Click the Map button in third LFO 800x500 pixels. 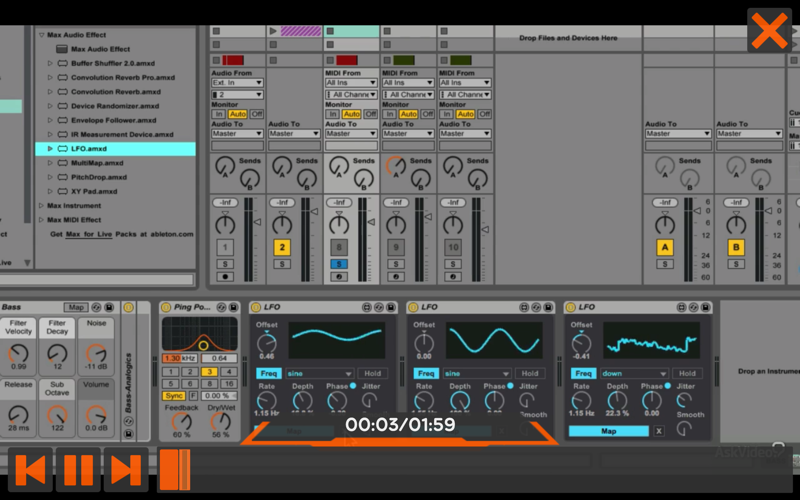609,431
